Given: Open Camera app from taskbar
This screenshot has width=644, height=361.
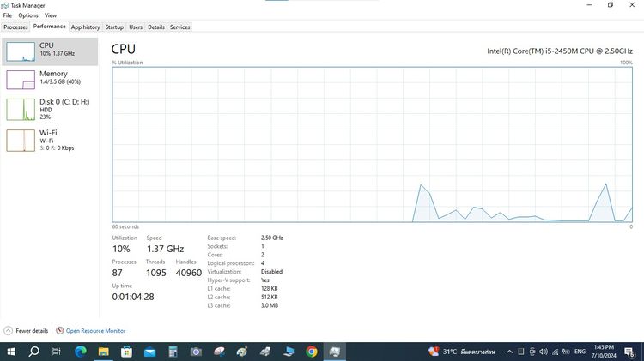Looking at the screenshot, I should [x=196, y=352].
